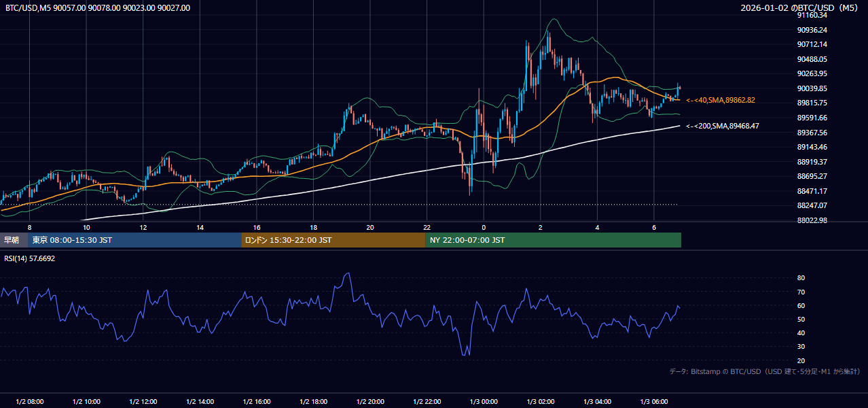Click RSI axis level 80
This screenshot has height=408, width=868.
[801, 278]
